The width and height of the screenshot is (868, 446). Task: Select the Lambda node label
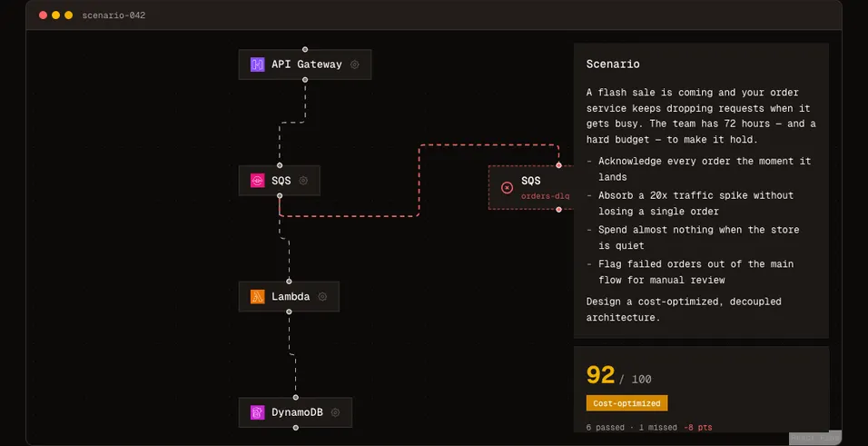tap(291, 296)
